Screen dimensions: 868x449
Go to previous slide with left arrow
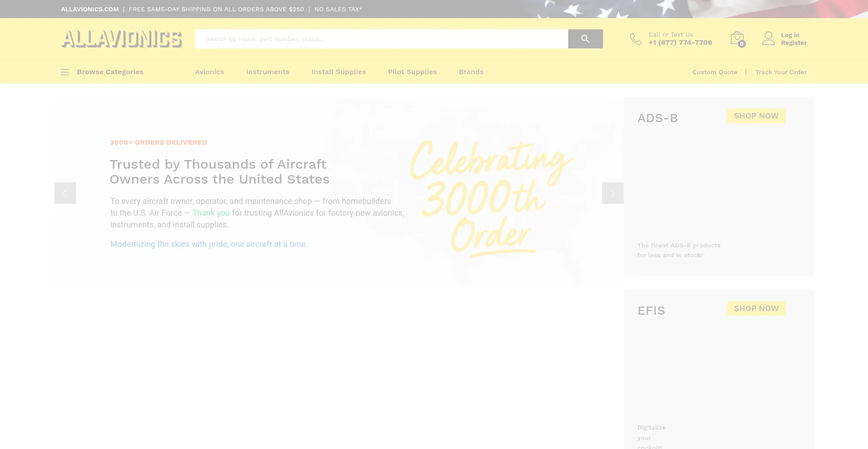coord(65,193)
